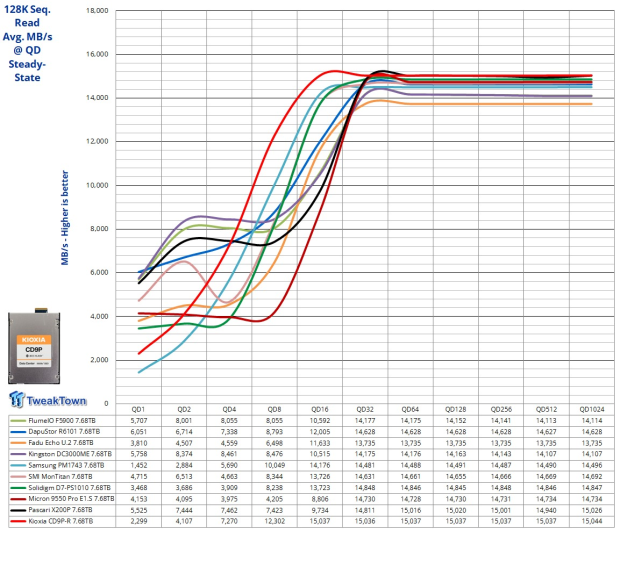Click the QD256 column header

click(501, 409)
